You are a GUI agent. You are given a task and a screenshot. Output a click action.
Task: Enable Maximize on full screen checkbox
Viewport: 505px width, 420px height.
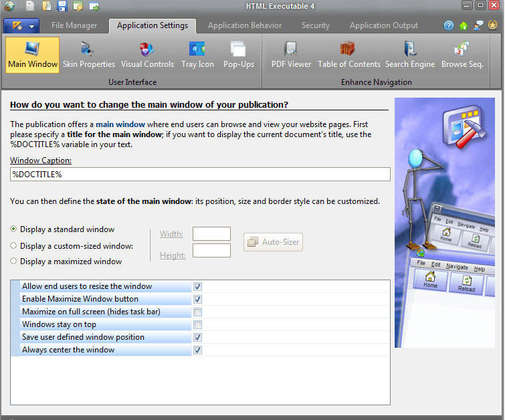point(198,312)
